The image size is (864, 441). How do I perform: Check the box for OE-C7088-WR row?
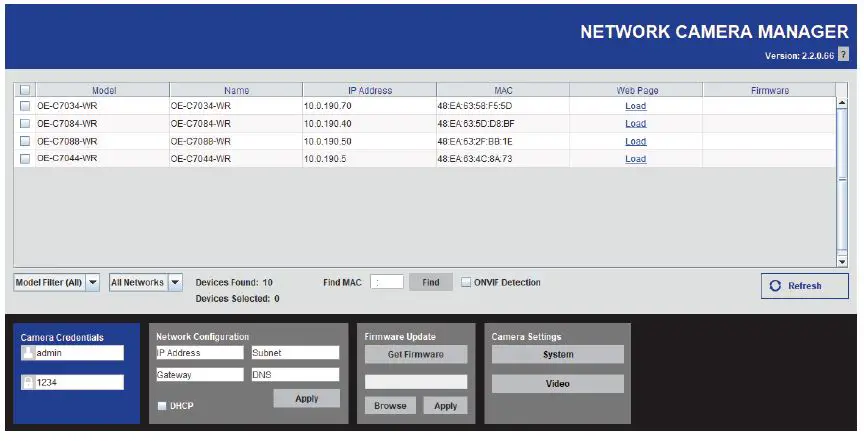[25, 141]
